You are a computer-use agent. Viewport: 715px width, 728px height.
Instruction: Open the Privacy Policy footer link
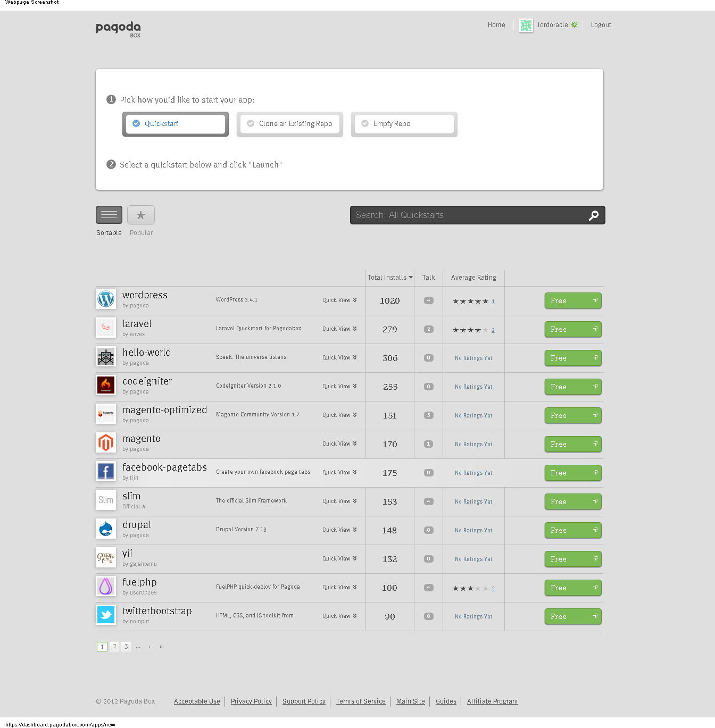[x=251, y=701]
